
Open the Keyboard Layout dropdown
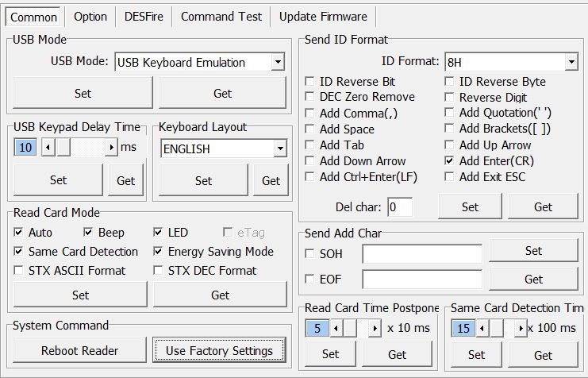point(279,148)
